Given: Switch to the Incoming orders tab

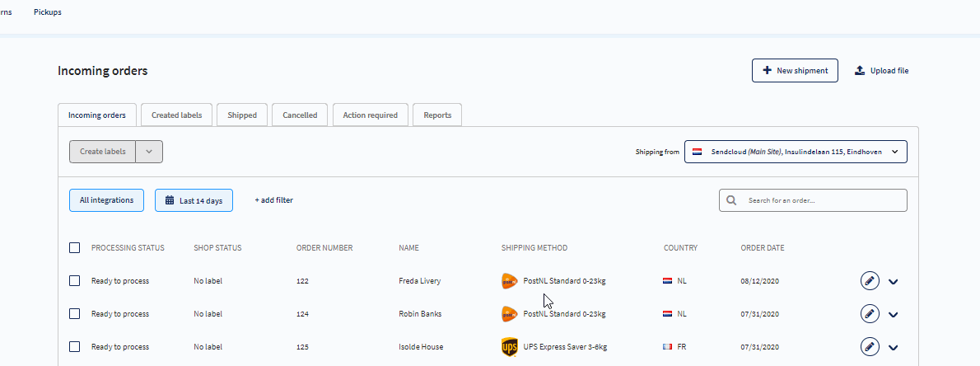Looking at the screenshot, I should 97,115.
